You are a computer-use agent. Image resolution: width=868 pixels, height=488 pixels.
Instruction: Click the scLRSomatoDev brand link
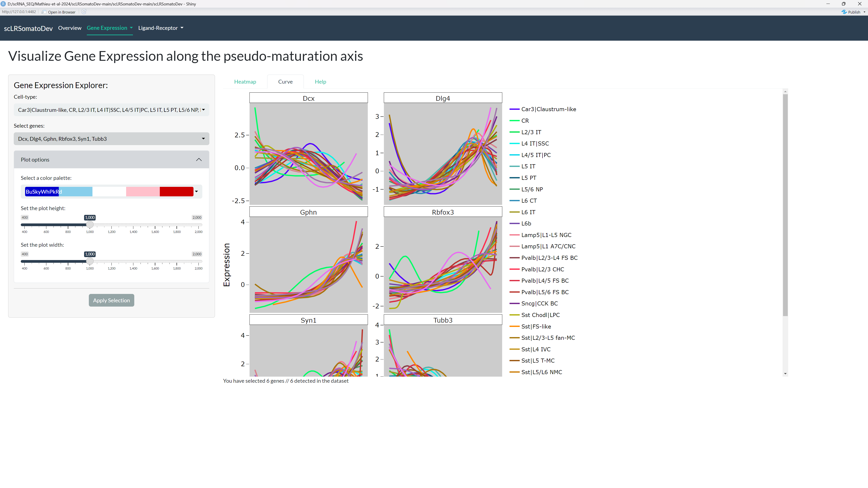[28, 29]
